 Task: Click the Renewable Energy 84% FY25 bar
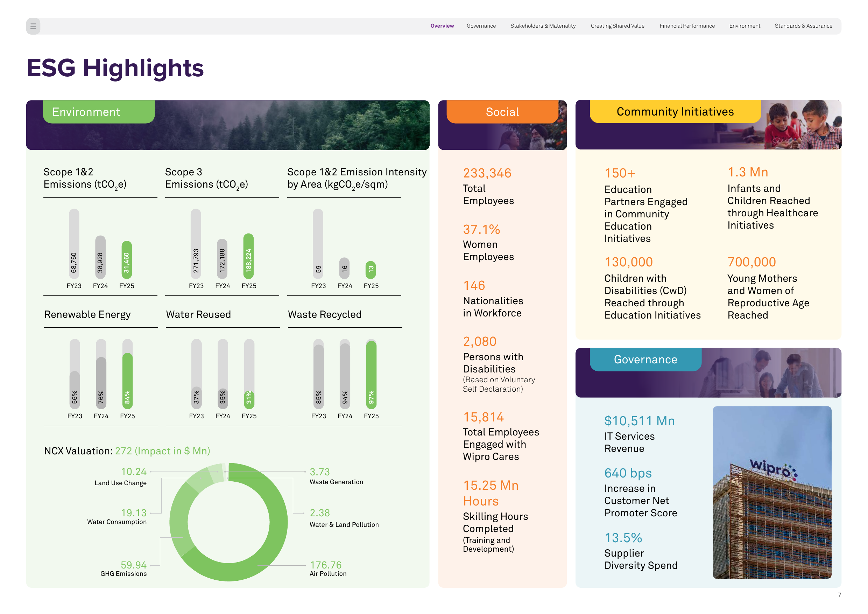pyautogui.click(x=127, y=381)
